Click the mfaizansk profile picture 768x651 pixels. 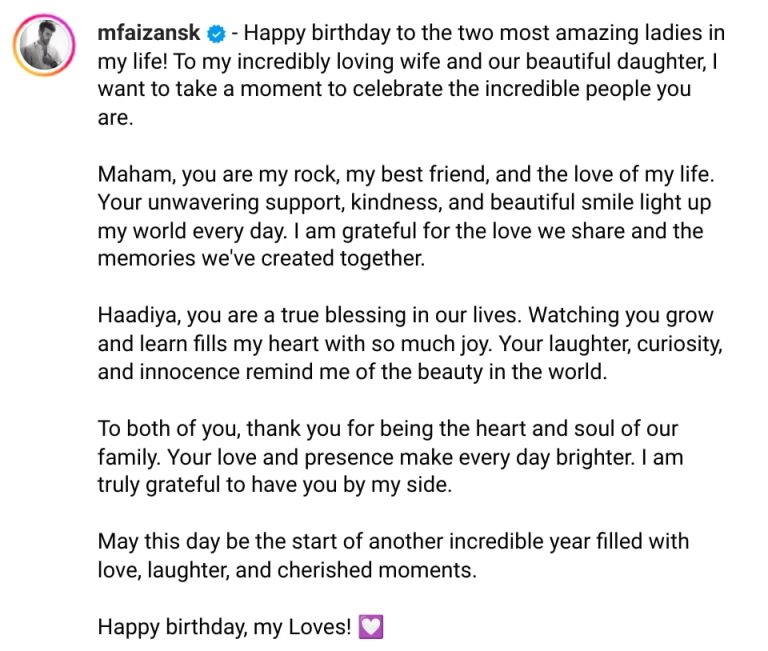click(46, 46)
